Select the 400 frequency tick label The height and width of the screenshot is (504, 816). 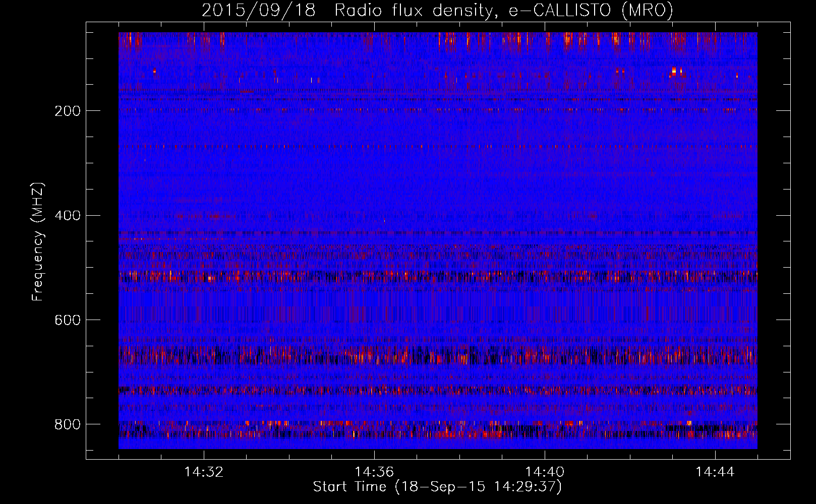coord(68,216)
